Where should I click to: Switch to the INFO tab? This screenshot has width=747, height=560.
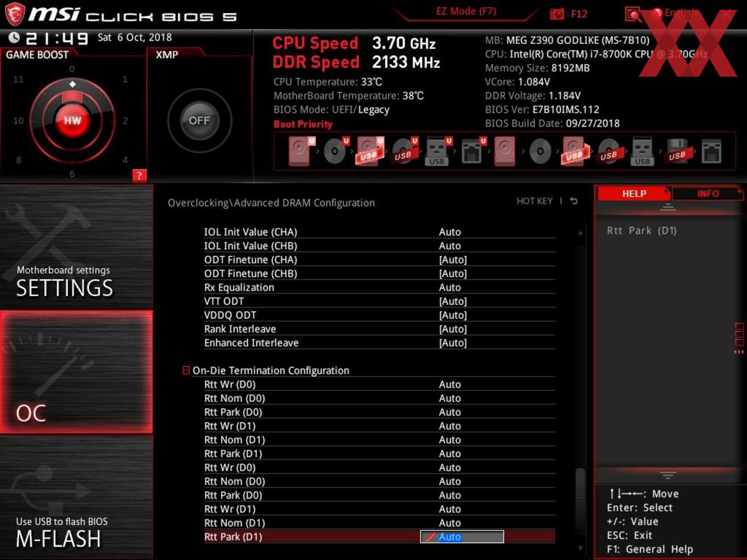(707, 193)
